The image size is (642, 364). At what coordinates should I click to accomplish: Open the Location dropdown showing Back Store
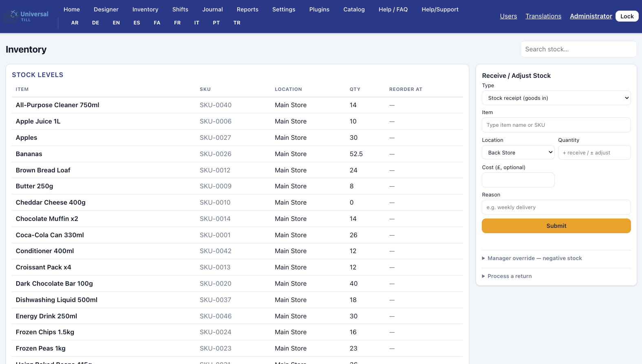(x=518, y=152)
